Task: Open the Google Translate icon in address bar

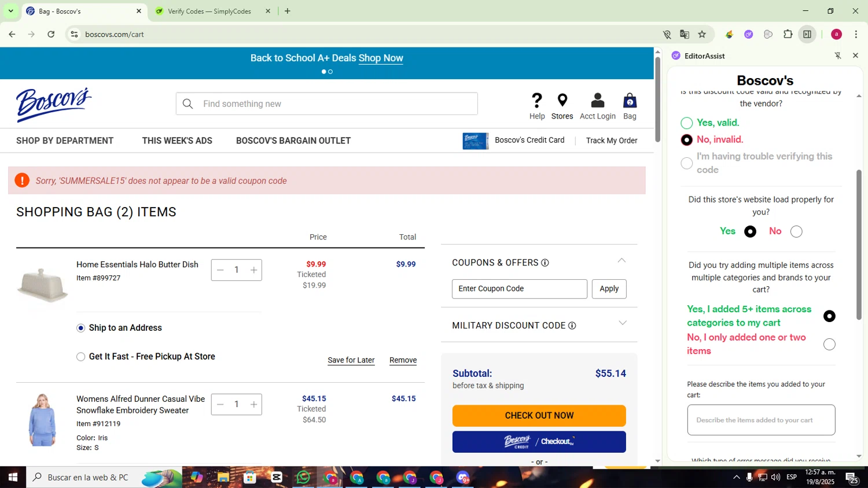Action: [x=685, y=34]
